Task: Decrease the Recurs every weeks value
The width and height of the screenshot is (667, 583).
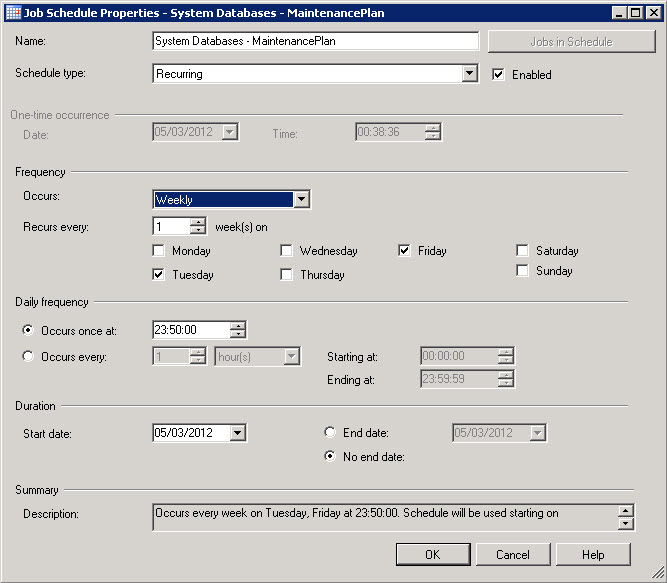Action: 198,230
